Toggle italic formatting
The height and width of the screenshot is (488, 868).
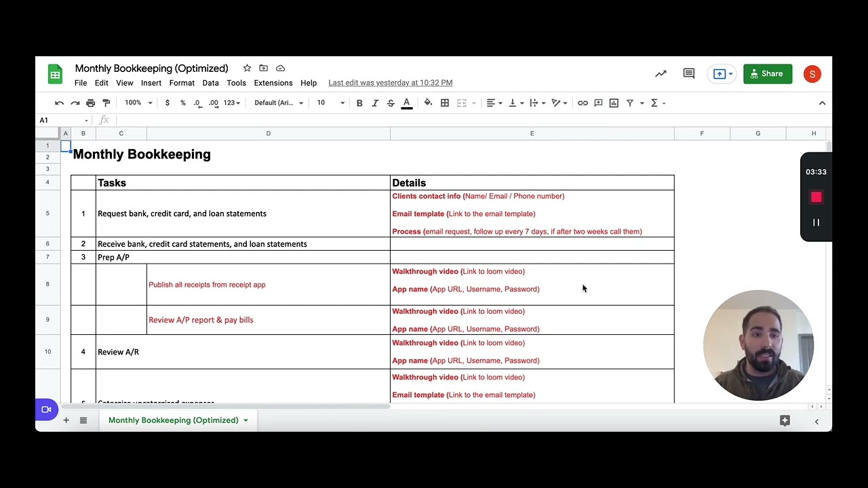pos(375,103)
